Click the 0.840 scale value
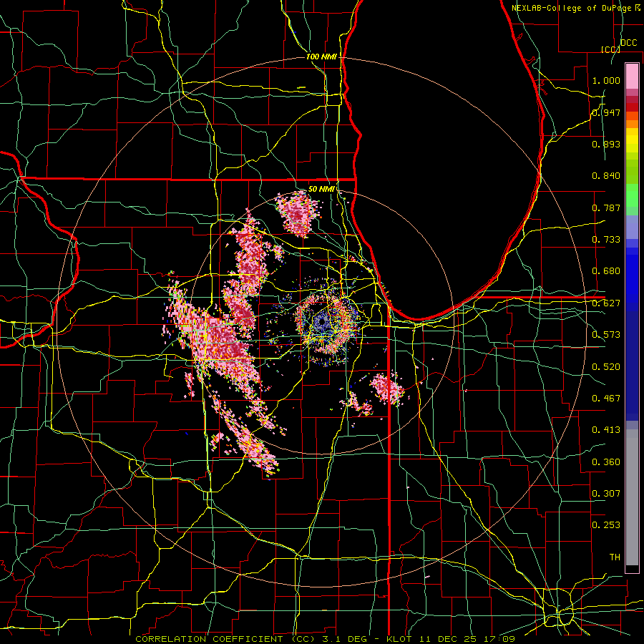This screenshot has height=644, width=644. 606,176
